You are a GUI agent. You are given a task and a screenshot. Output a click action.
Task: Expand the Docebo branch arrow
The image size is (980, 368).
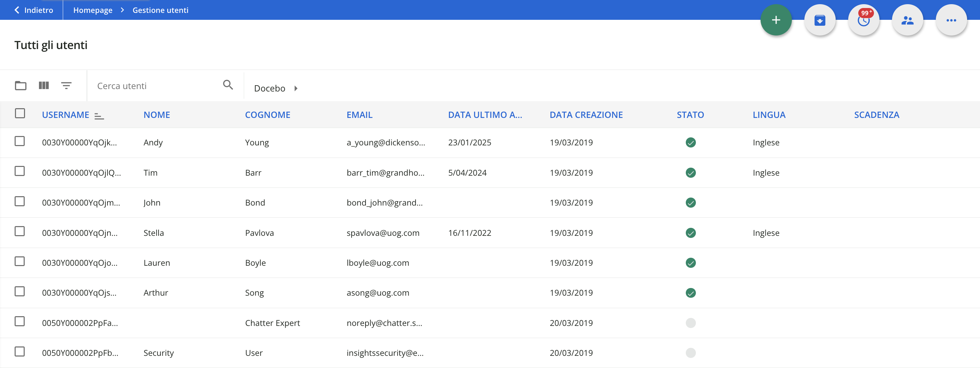296,88
